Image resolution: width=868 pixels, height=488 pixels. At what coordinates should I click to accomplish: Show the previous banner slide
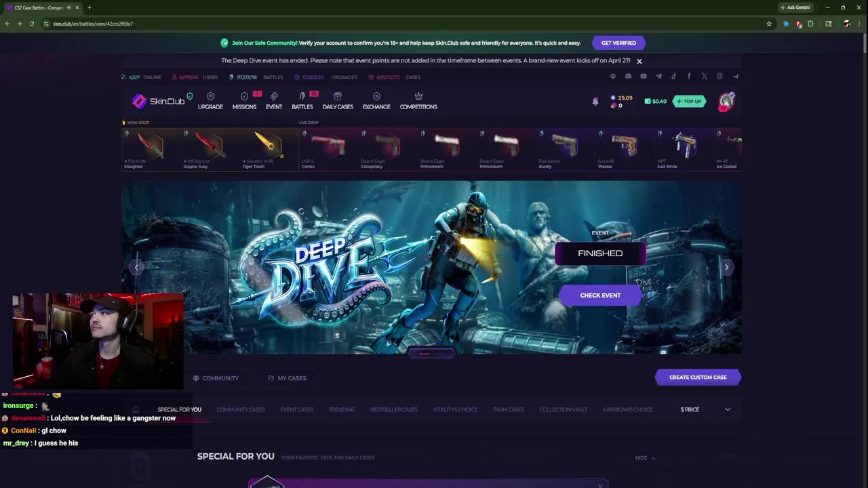[136, 267]
